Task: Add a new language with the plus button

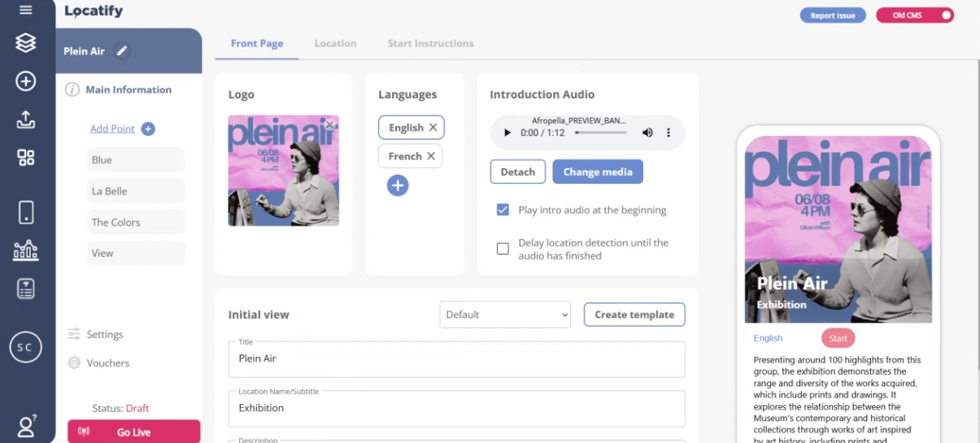Action: [x=398, y=185]
